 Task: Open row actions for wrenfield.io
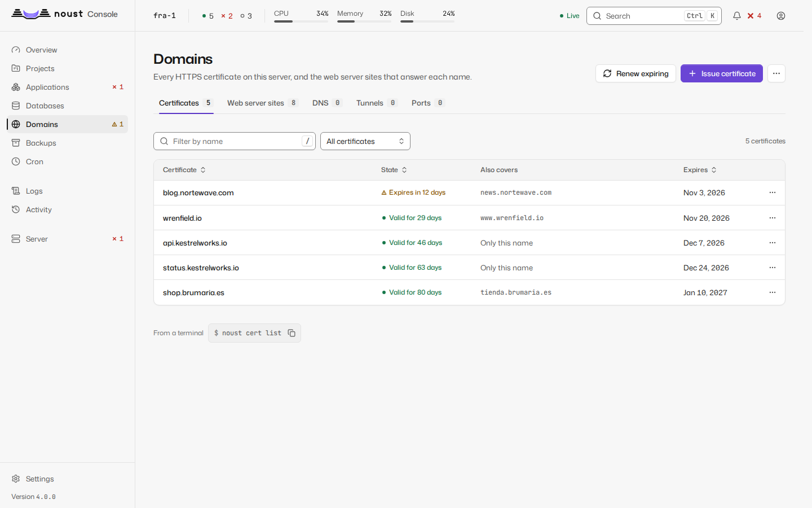(x=773, y=218)
